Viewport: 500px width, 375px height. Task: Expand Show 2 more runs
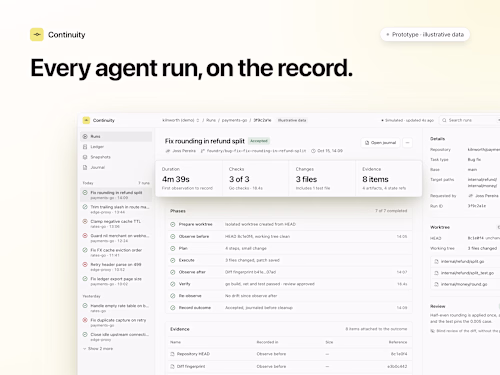click(x=98, y=349)
